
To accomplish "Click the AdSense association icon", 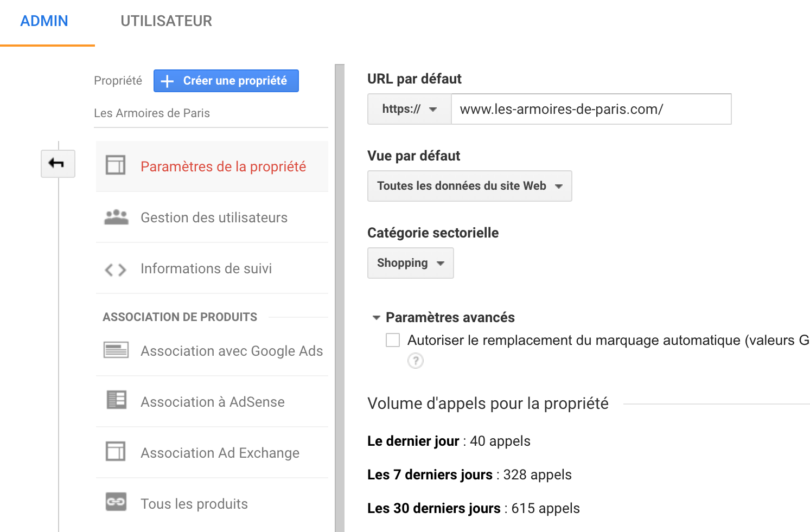I will (x=116, y=400).
